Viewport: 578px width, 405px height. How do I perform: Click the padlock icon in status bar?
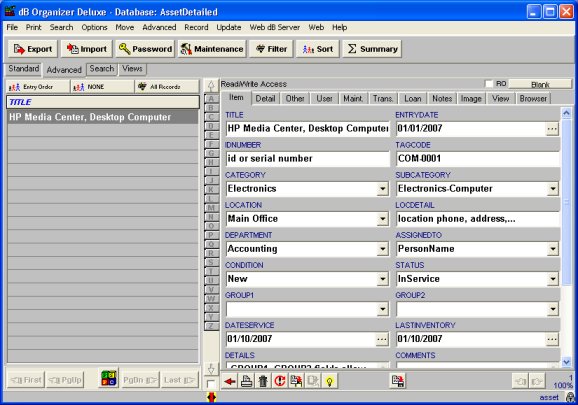570,397
